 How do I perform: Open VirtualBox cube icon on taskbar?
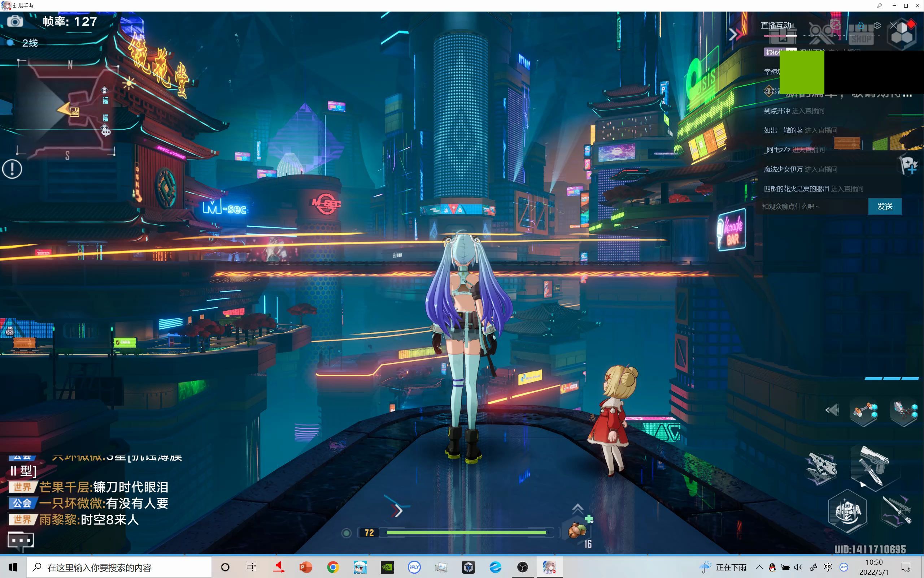click(468, 567)
